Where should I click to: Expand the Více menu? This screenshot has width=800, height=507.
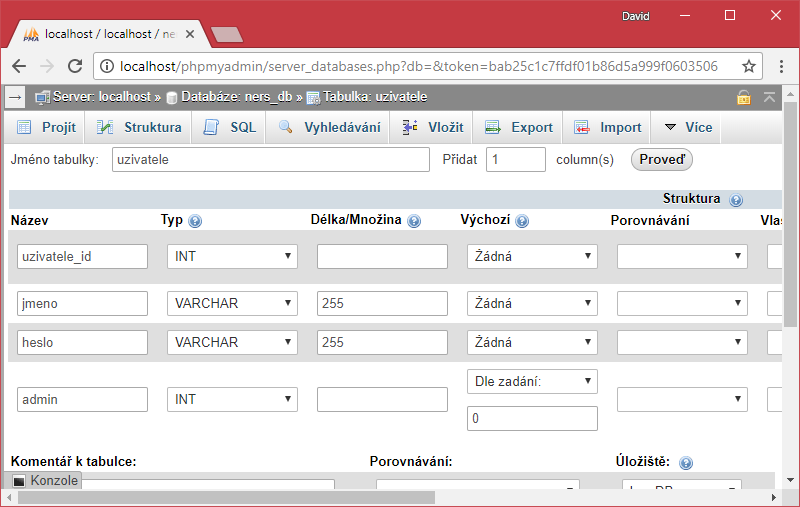(688, 128)
